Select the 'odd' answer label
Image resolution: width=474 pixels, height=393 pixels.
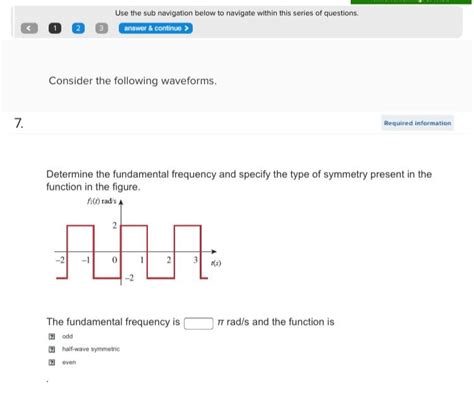pyautogui.click(x=67, y=336)
